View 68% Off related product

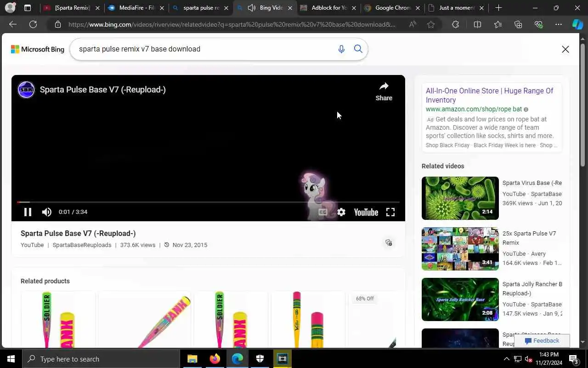[x=372, y=319]
